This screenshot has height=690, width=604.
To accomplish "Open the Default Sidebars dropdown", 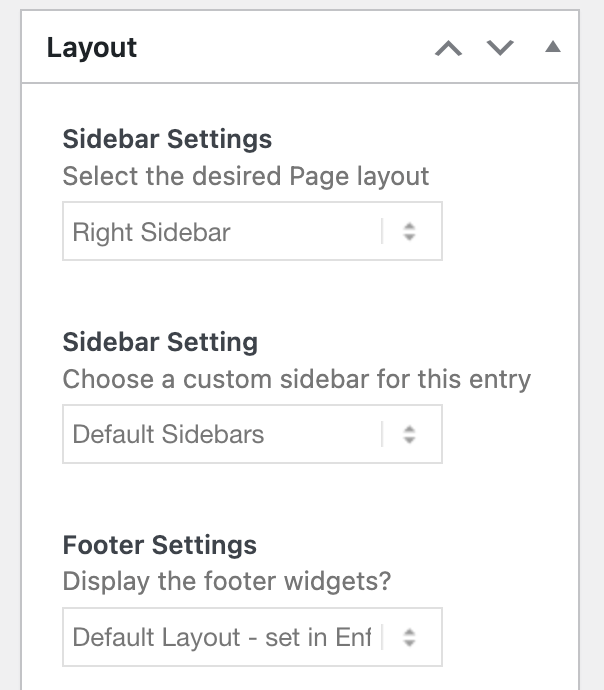I will pos(252,434).
